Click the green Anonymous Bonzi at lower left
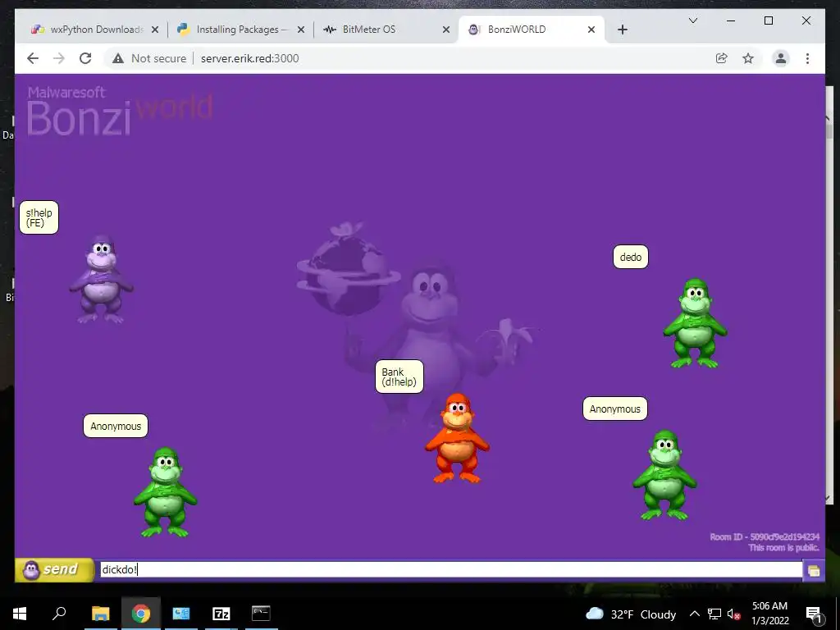Viewport: 840px width, 630px height. tap(166, 492)
